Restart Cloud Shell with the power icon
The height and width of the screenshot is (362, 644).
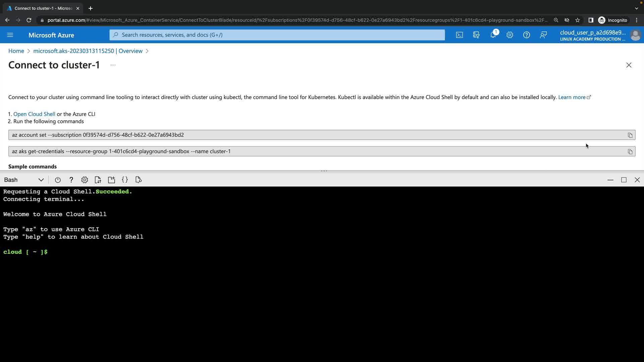pyautogui.click(x=58, y=180)
